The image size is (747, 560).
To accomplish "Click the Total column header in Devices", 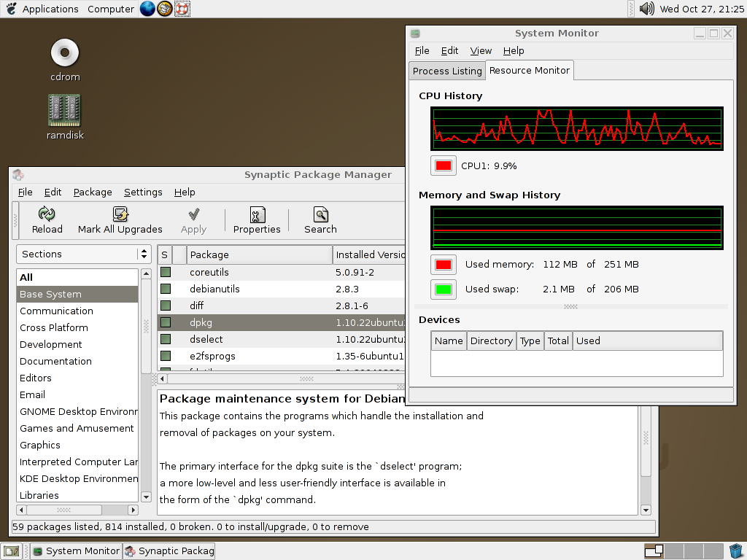I will point(558,341).
